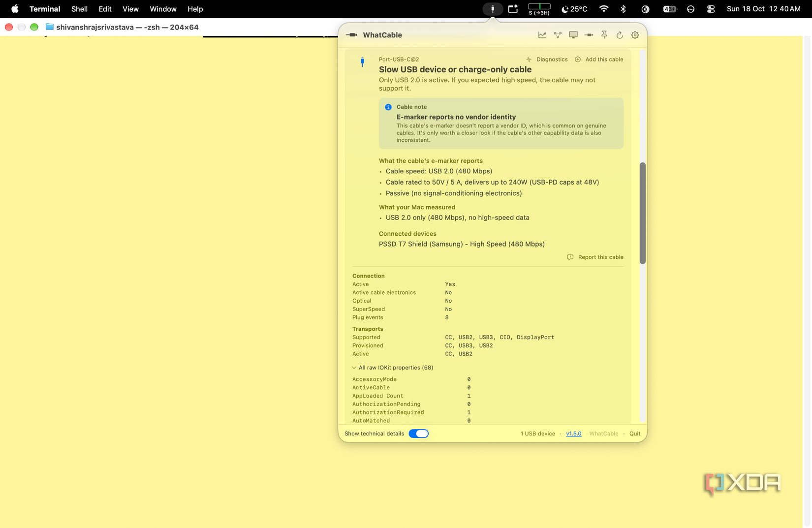Click the blue Cable note info icon
This screenshot has width=812, height=528.
(x=388, y=107)
